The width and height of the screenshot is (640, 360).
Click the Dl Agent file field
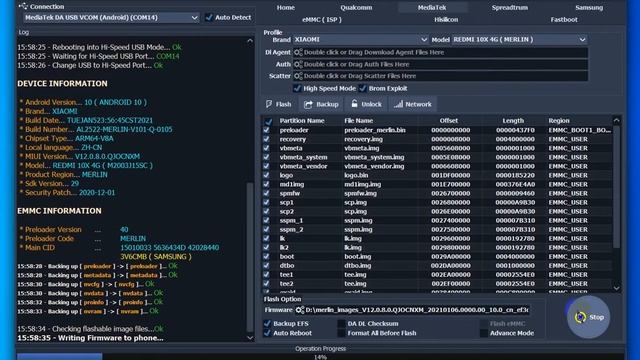click(x=440, y=52)
